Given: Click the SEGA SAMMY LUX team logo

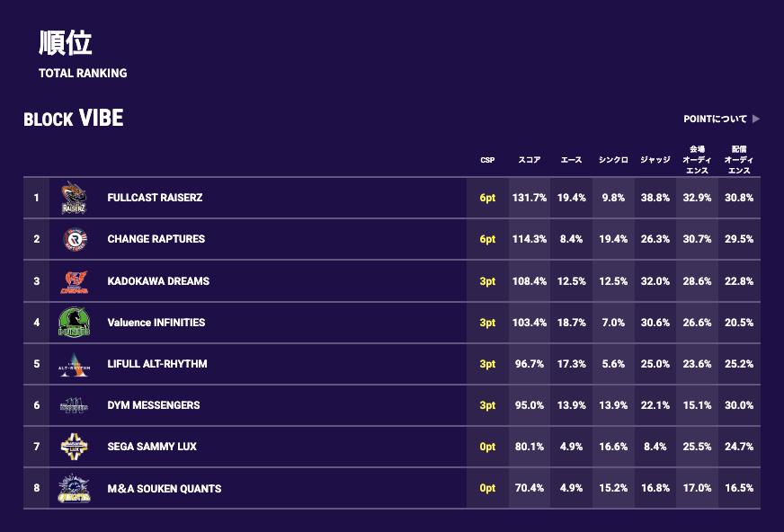Looking at the screenshot, I should click(x=75, y=447).
